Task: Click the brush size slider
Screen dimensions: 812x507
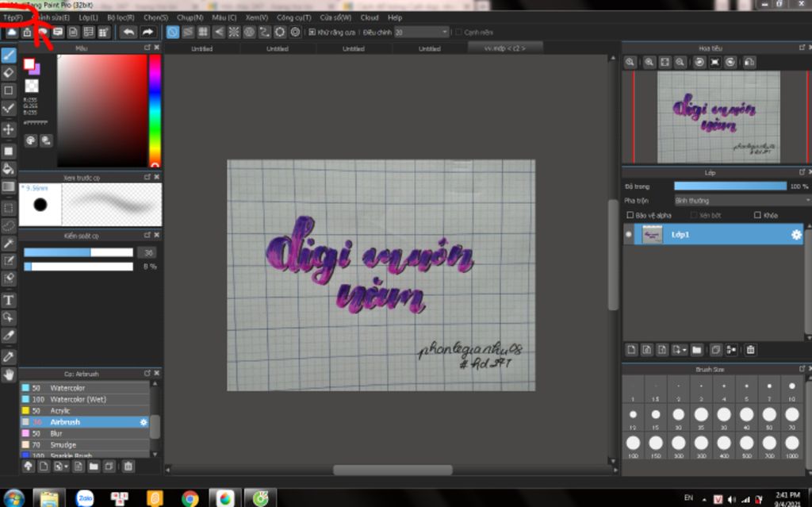Action: (x=79, y=252)
